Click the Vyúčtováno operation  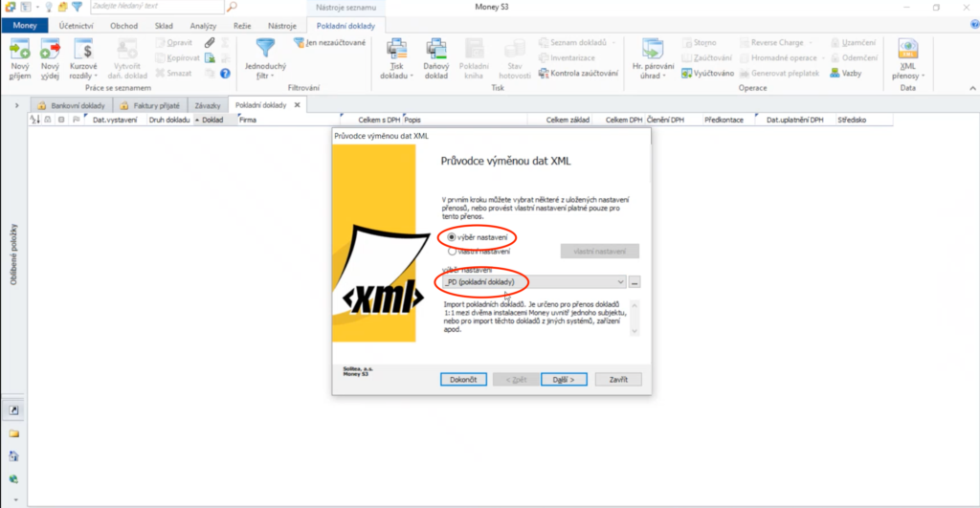pos(707,73)
